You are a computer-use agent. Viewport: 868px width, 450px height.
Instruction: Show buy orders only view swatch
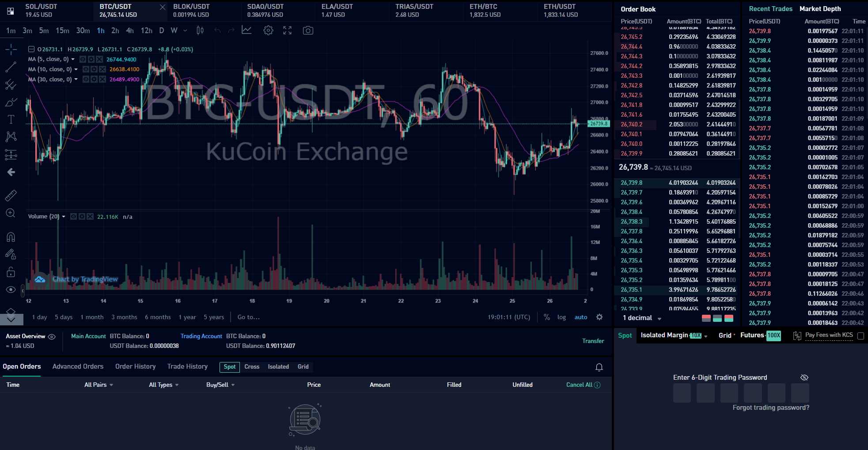[717, 318]
